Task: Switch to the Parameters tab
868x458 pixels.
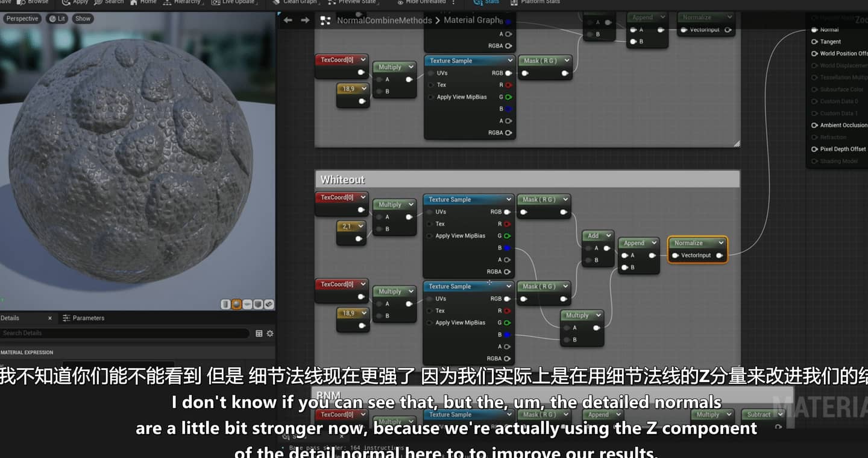Action: [84, 318]
